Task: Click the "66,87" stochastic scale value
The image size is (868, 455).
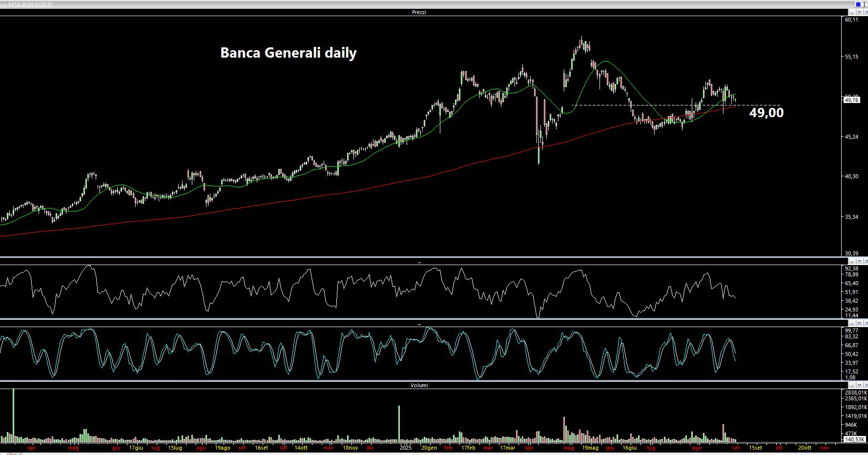Action: point(851,345)
